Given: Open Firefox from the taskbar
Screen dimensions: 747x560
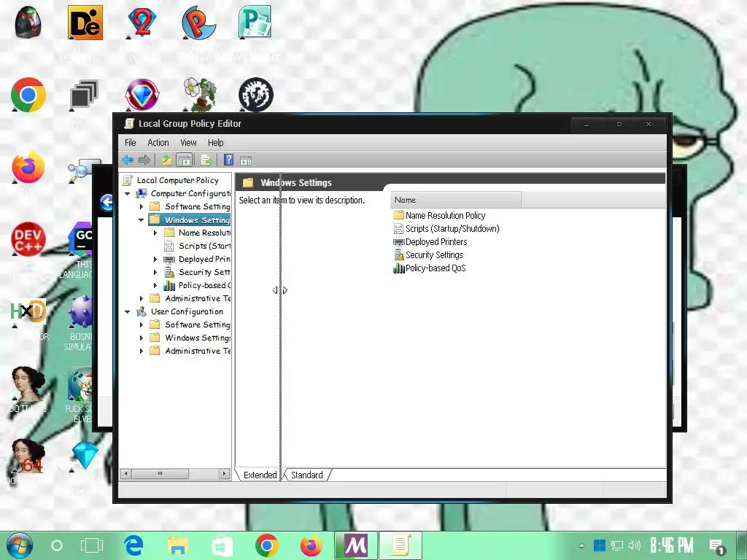Looking at the screenshot, I should click(311, 545).
